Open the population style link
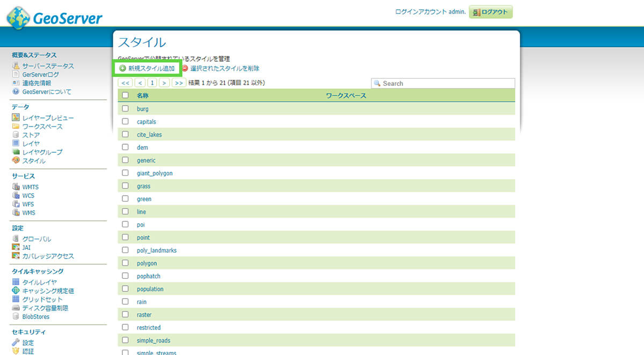 tap(150, 289)
